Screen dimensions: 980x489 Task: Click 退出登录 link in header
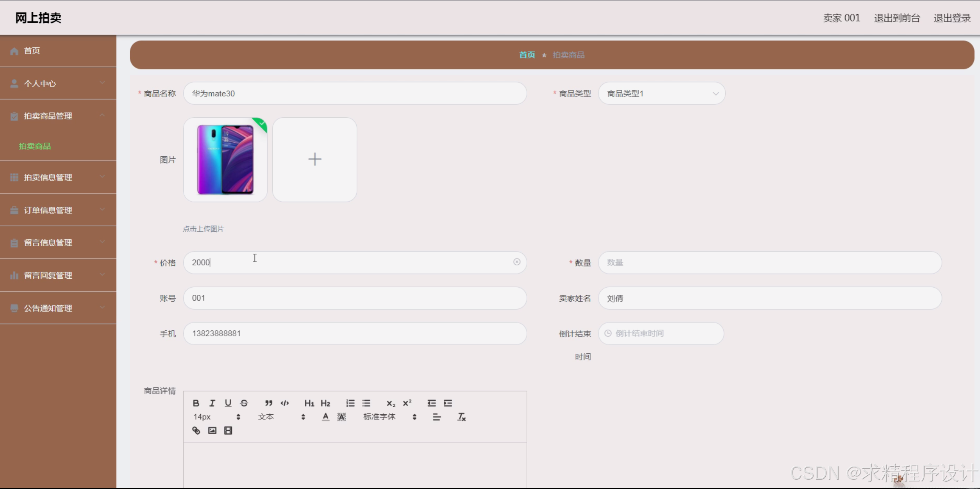951,18
